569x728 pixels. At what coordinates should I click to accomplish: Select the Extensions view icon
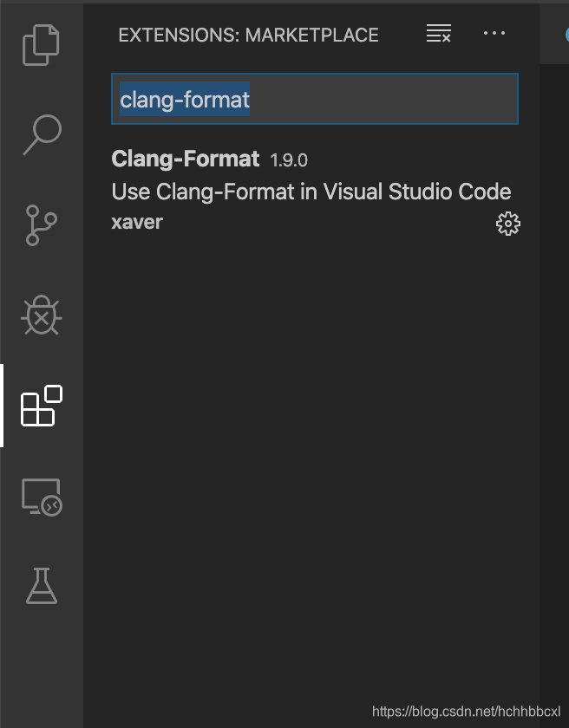42,406
